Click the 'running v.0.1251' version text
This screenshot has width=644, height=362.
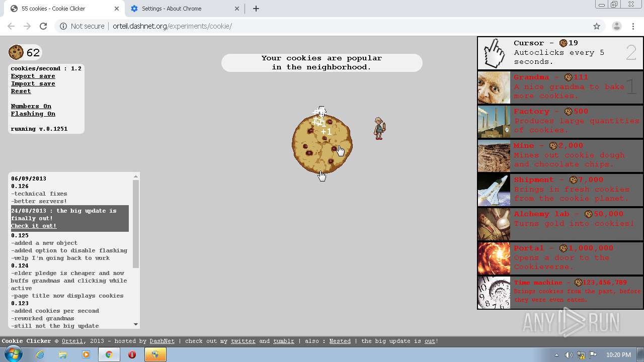39,129
